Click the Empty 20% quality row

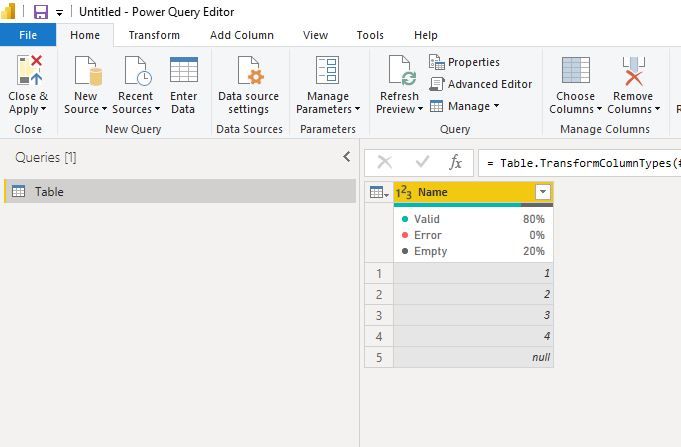(473, 251)
